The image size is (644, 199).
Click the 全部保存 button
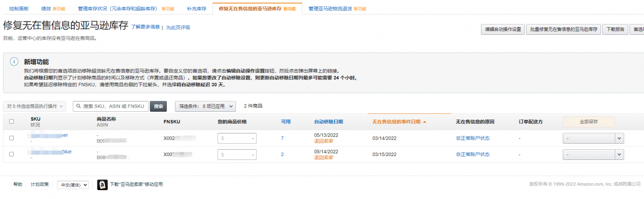point(589,122)
